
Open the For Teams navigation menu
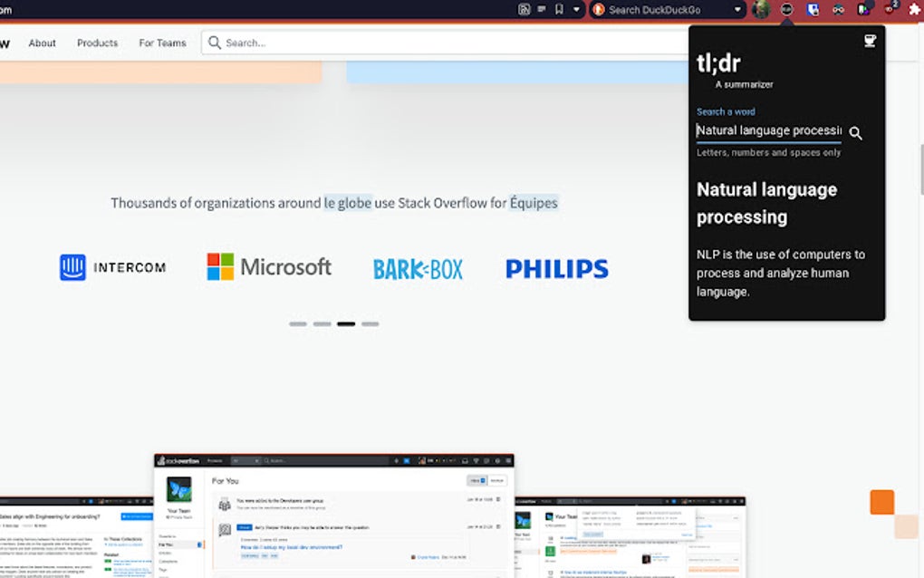(x=162, y=43)
